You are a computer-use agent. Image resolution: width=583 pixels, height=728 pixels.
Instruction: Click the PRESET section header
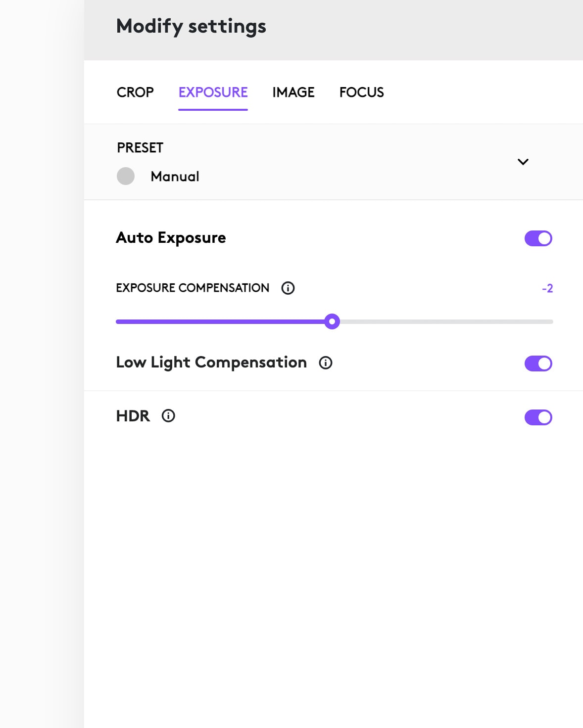coord(140,148)
